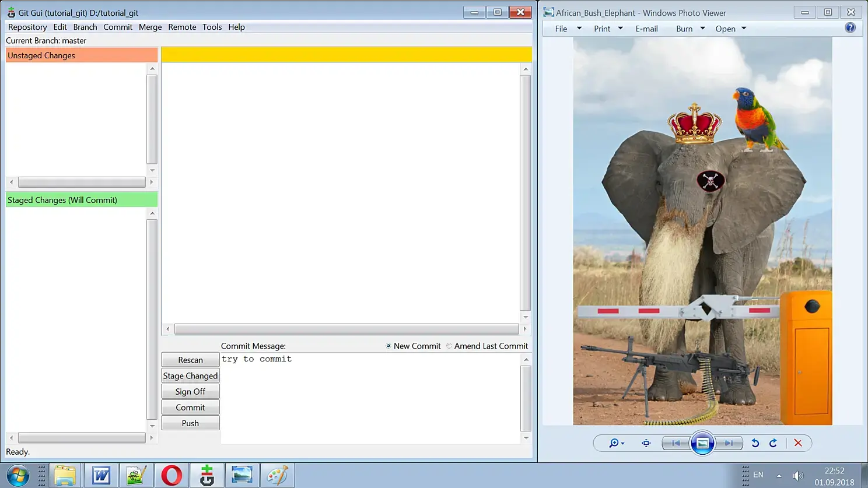This screenshot has height=488, width=868.
Task: Click the actual size icon in Photo Viewer
Action: pos(646,443)
